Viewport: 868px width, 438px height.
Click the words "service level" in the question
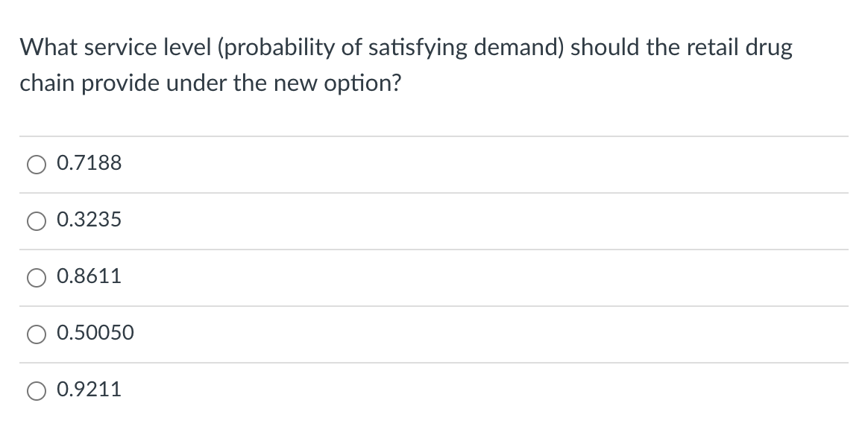pos(142,48)
